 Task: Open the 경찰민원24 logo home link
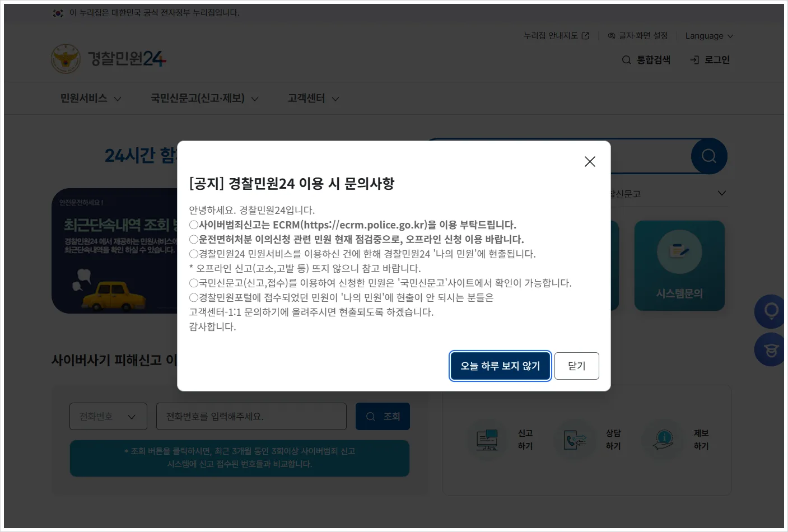(109, 58)
